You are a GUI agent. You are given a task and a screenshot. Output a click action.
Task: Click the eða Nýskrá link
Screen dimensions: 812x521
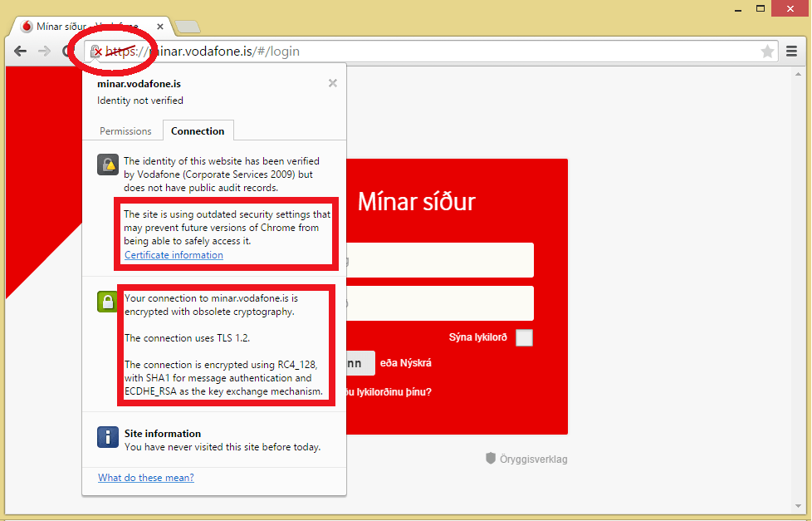coord(405,363)
